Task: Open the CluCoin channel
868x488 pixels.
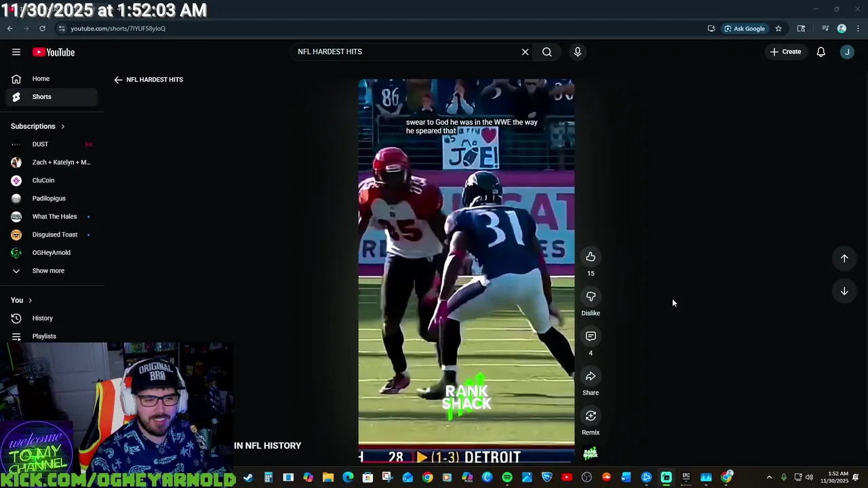Action: tap(52, 180)
